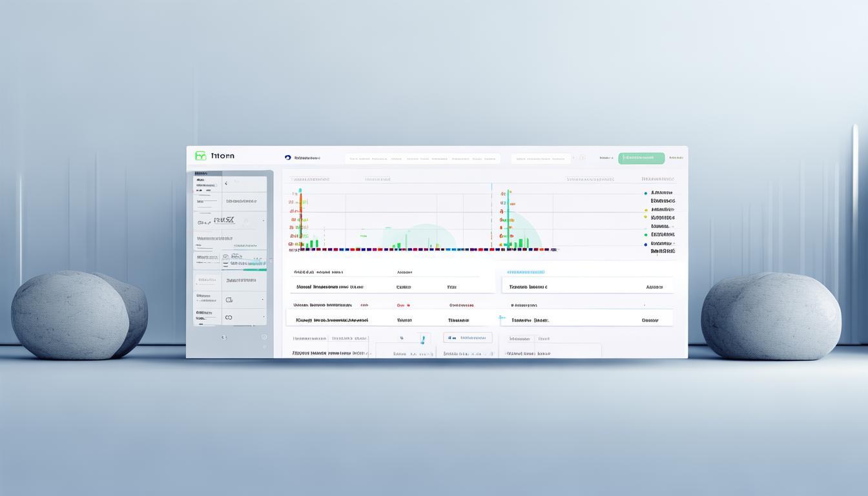Image resolution: width=868 pixels, height=496 pixels.
Task: Click the circular icon at the sidebar bottom right
Action: [x=264, y=337]
